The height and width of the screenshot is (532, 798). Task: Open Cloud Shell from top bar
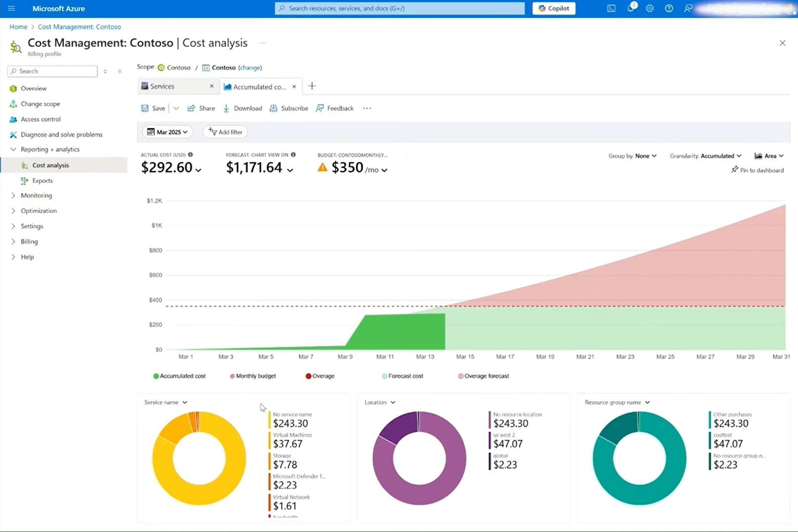pyautogui.click(x=611, y=8)
